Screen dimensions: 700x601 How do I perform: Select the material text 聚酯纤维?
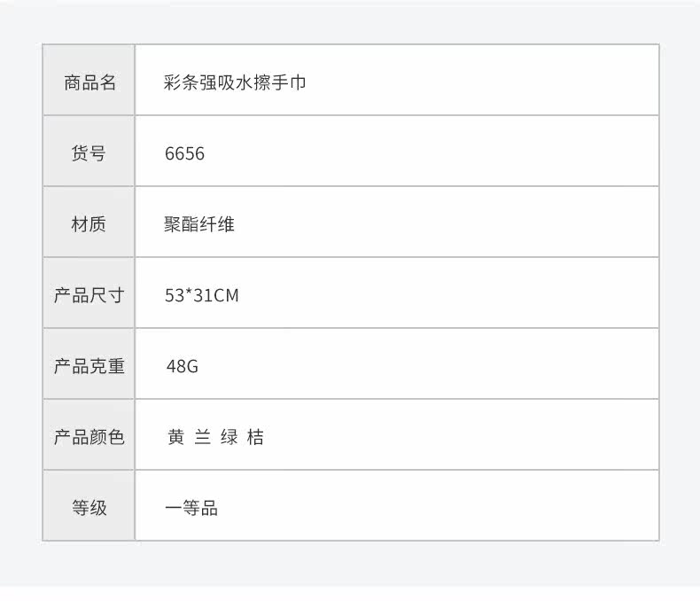click(x=199, y=224)
